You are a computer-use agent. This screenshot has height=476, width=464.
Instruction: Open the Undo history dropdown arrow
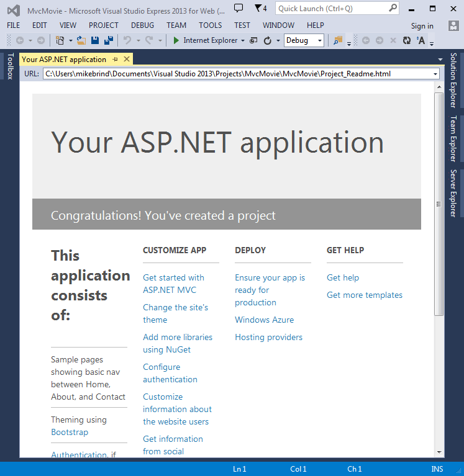pyautogui.click(x=138, y=40)
